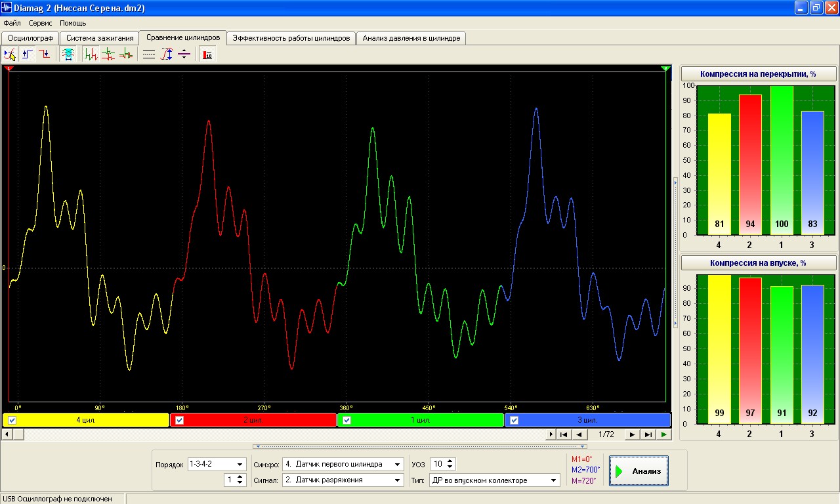Toggle the red bar chart panel icon
840x504 pixels.
point(207,54)
